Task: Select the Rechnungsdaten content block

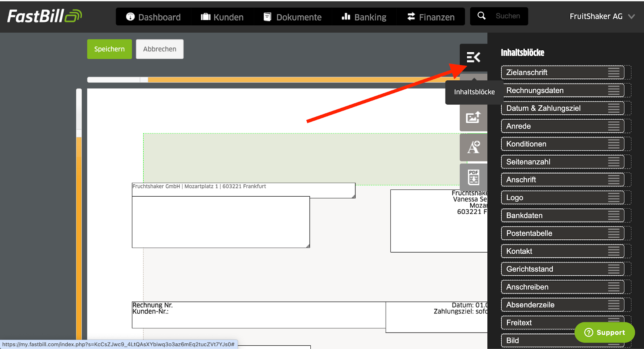Action: point(562,90)
